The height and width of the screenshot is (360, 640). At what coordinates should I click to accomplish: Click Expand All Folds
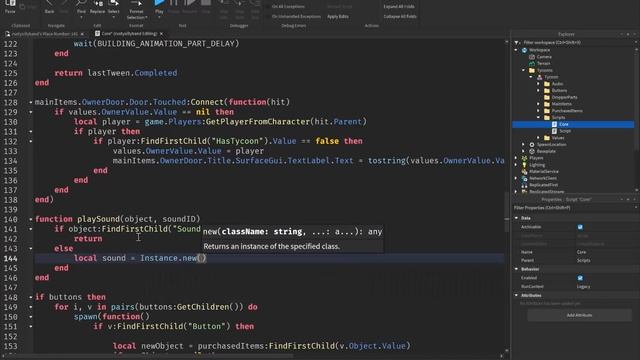pos(399,7)
